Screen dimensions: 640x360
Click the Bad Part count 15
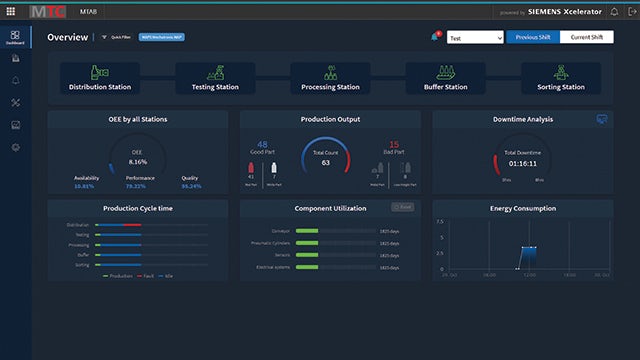tap(394, 144)
